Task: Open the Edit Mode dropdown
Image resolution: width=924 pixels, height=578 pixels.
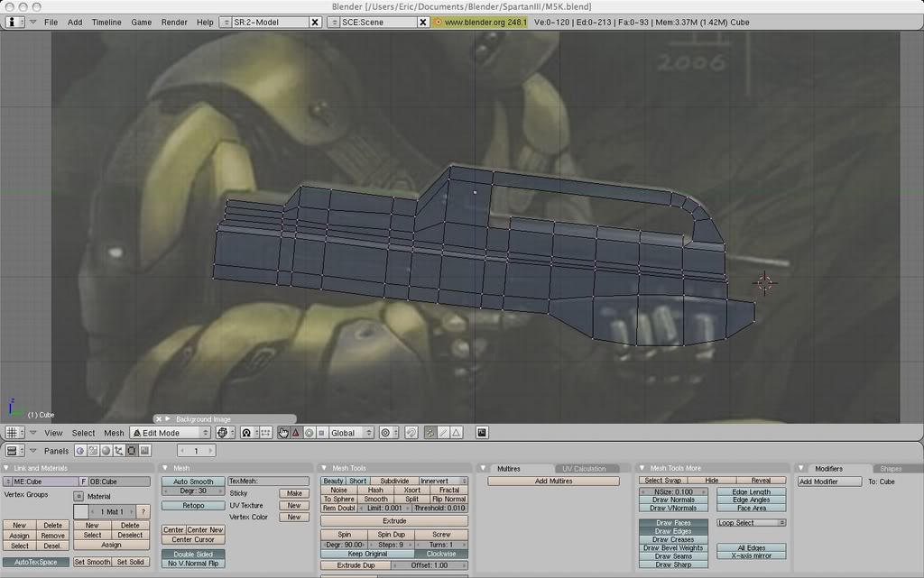Action: pos(171,433)
